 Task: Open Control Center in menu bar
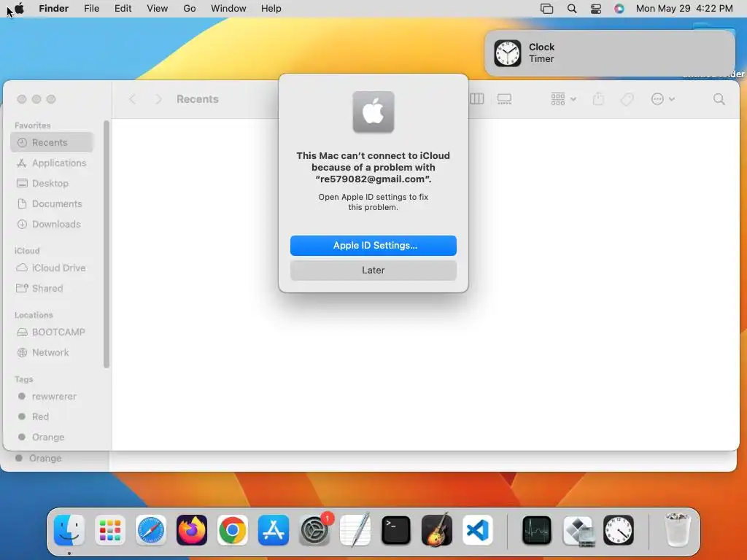point(595,9)
